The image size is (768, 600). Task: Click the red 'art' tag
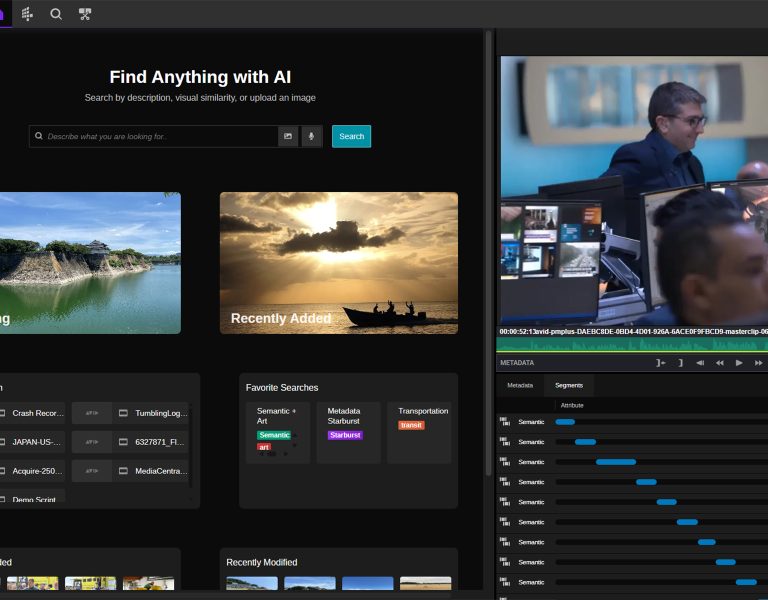coord(264,447)
